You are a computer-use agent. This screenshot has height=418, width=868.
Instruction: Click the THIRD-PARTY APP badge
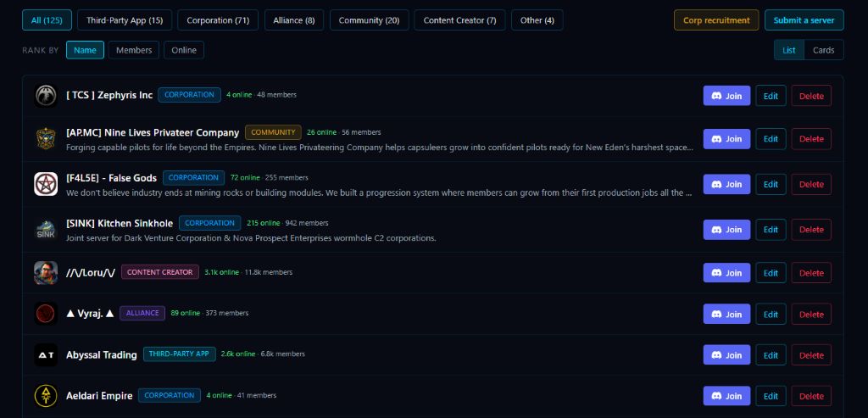tap(180, 354)
